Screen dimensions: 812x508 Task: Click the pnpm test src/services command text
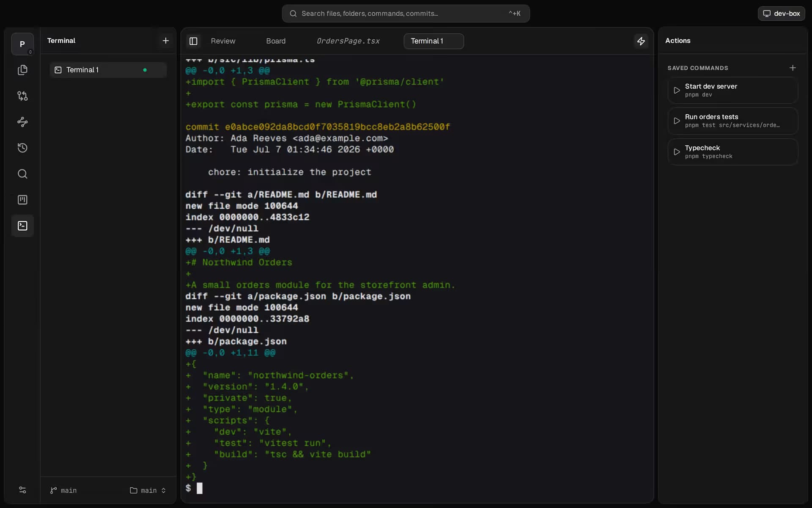click(x=732, y=125)
